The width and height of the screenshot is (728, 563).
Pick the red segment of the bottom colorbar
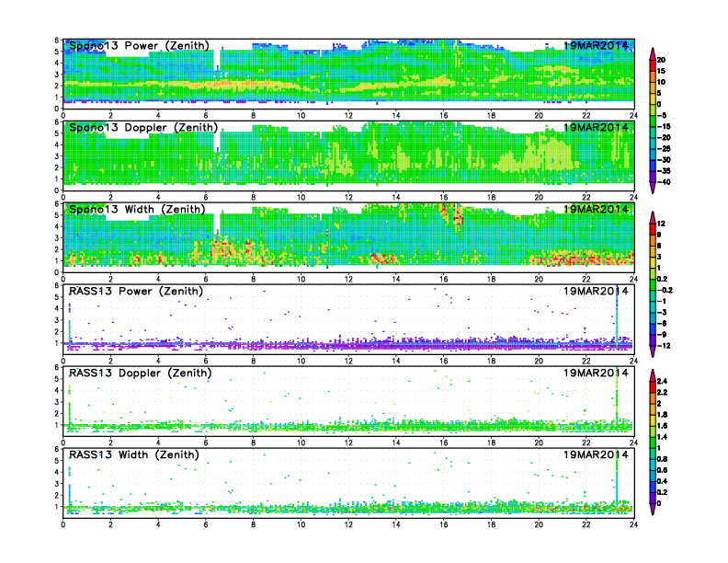(x=653, y=386)
